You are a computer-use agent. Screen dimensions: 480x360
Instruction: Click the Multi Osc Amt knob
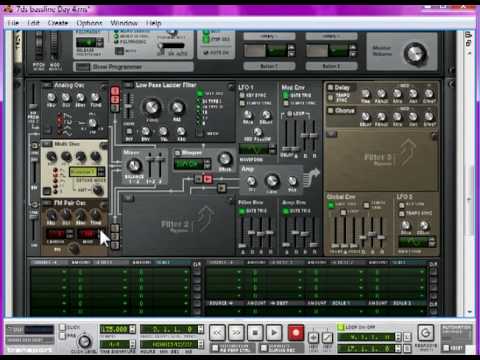click(x=98, y=189)
